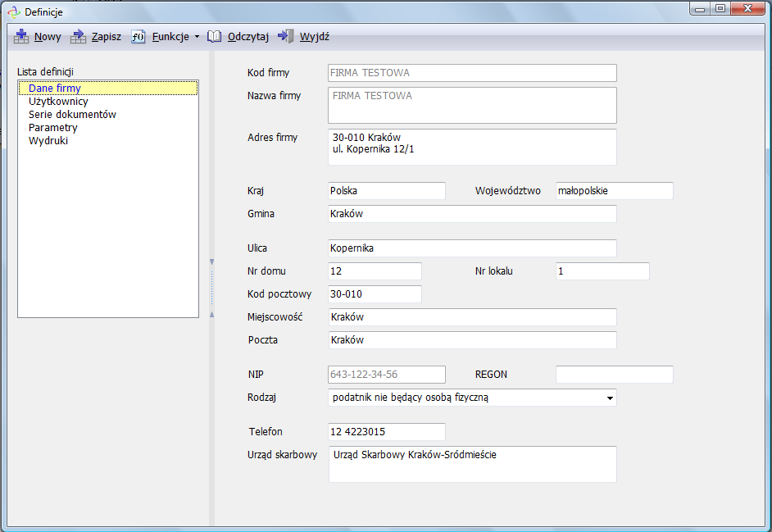Click the Zapisz button label
The height and width of the screenshot is (532, 772).
107,36
